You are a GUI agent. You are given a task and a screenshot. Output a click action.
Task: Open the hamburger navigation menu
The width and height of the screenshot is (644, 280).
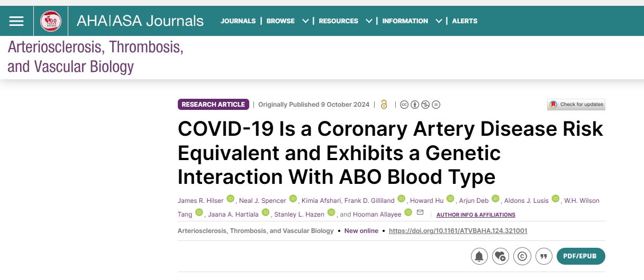click(16, 21)
